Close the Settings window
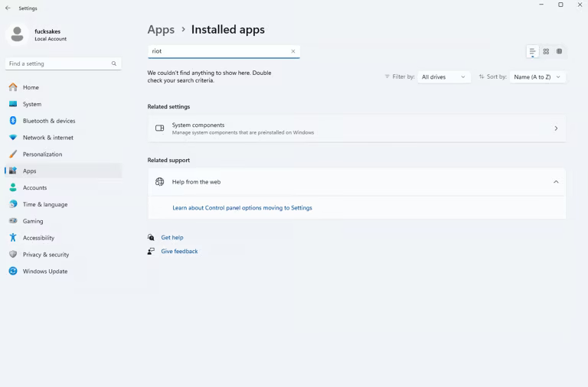Image resolution: width=588 pixels, height=387 pixels. pyautogui.click(x=580, y=5)
